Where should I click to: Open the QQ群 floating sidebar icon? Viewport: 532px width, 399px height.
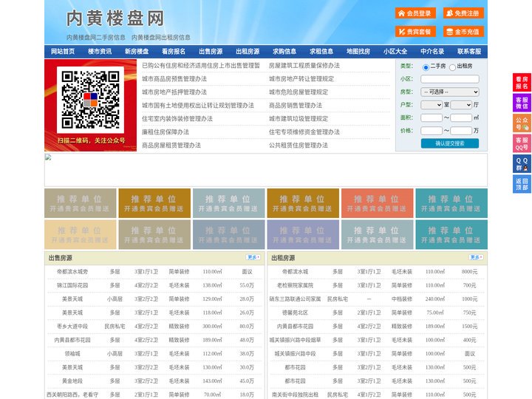[522, 164]
